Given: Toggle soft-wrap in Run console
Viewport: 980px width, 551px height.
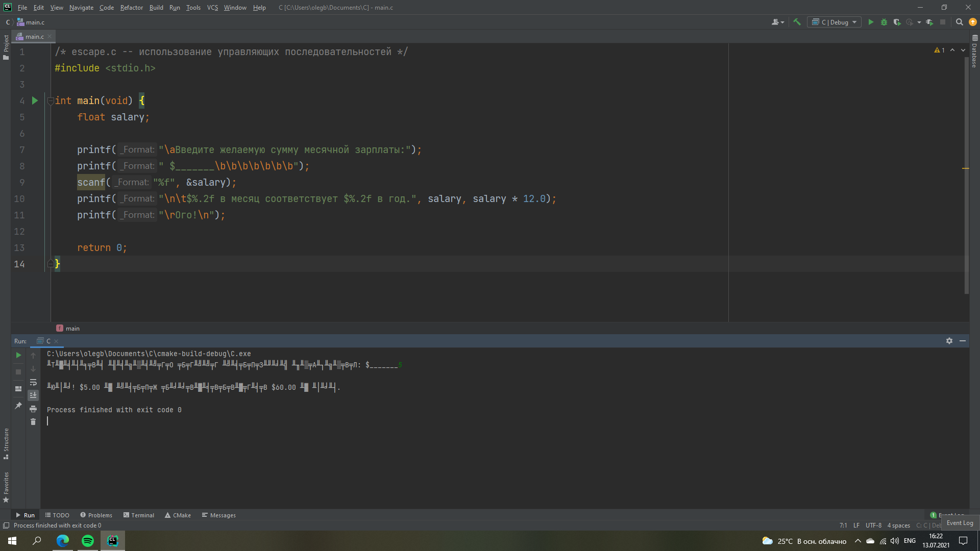Looking at the screenshot, I should (33, 382).
